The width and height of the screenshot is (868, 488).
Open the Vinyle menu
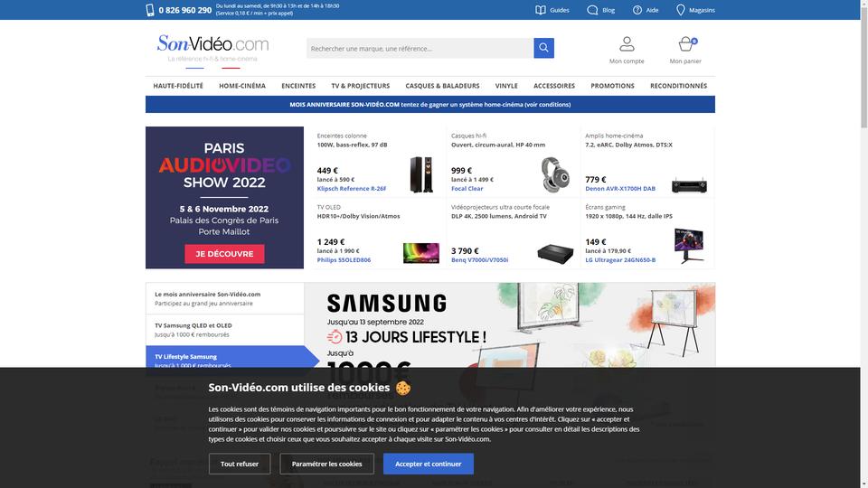click(x=506, y=86)
